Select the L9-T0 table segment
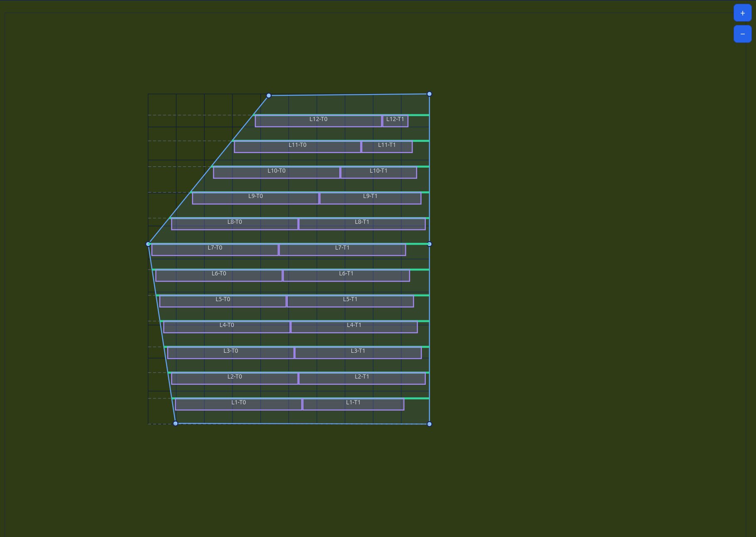The image size is (756, 537). pyautogui.click(x=255, y=196)
